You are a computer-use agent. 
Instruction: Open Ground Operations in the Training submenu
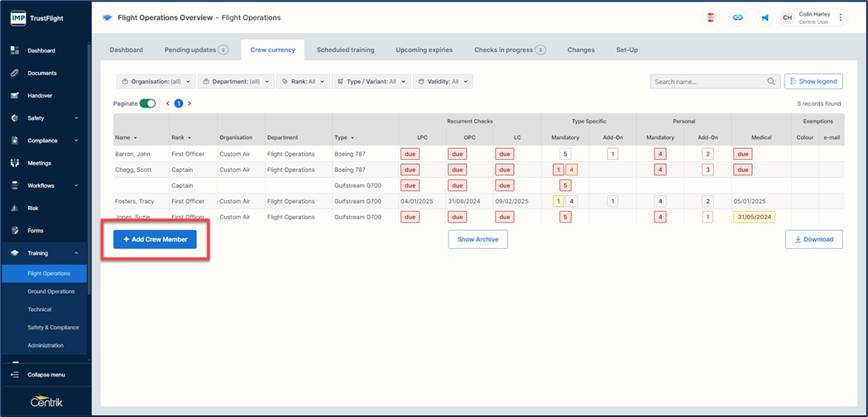pyautogui.click(x=51, y=291)
